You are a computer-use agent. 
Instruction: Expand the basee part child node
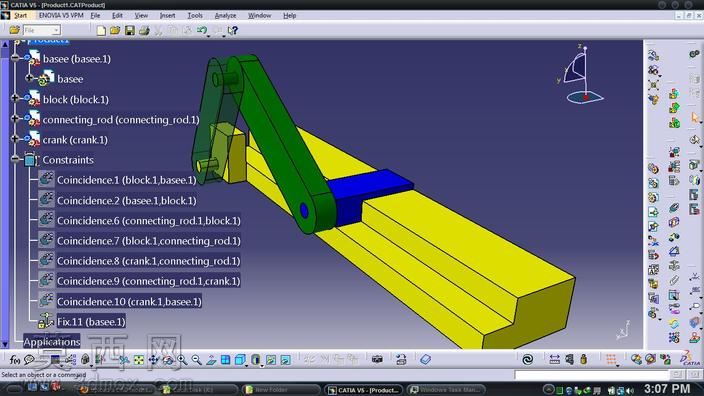(x=29, y=78)
